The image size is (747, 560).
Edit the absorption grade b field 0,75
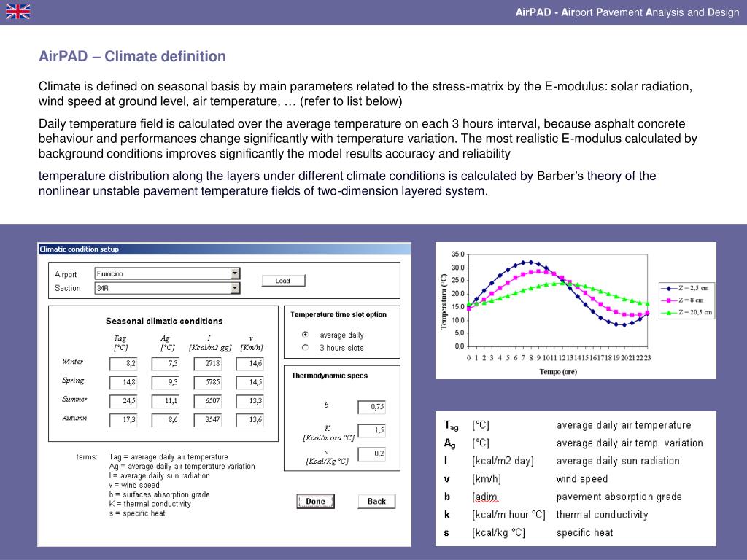click(371, 407)
